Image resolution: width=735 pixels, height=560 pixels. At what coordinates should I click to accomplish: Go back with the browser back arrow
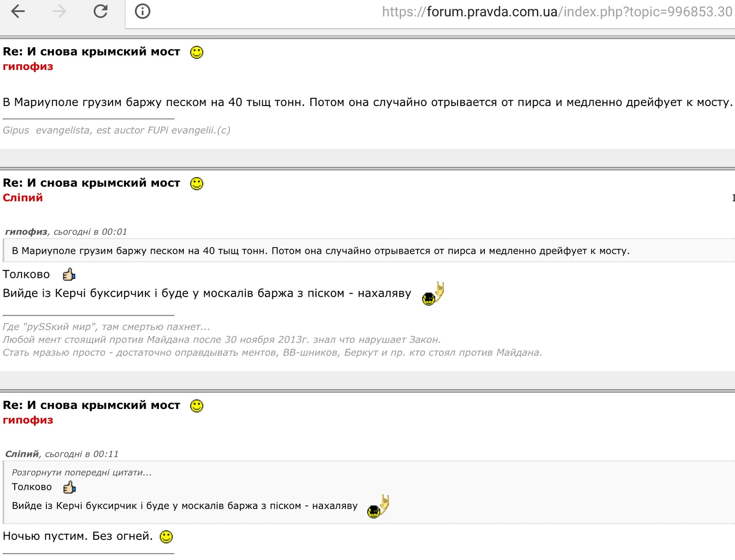(x=17, y=11)
